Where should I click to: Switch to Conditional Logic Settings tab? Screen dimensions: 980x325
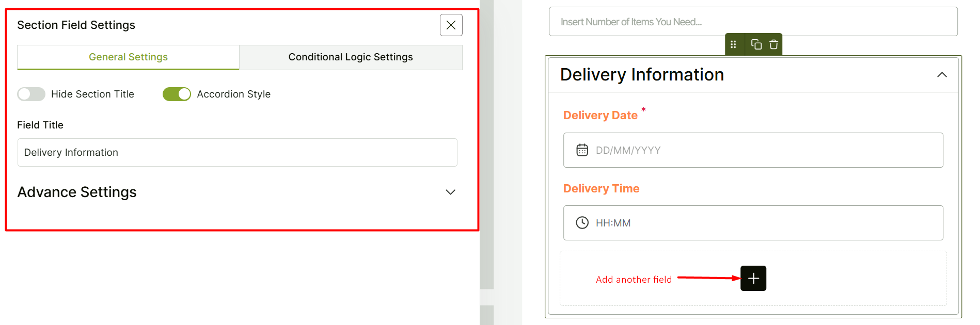click(x=351, y=57)
